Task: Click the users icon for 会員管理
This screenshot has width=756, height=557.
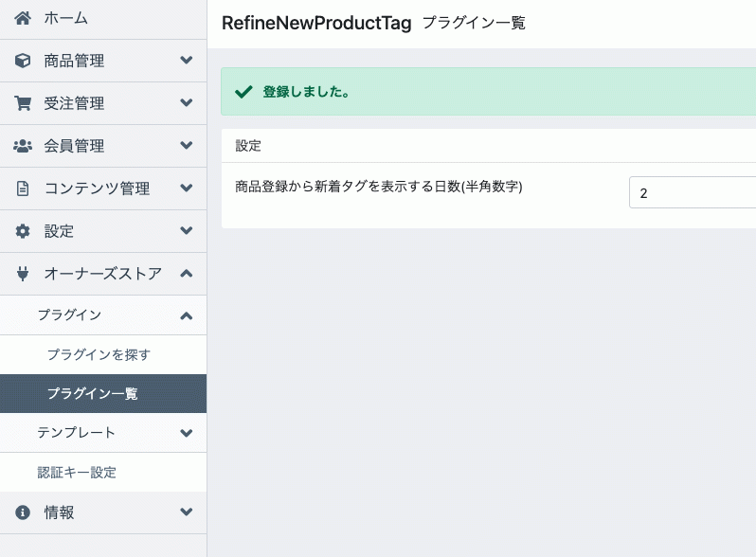Action: coord(23,146)
